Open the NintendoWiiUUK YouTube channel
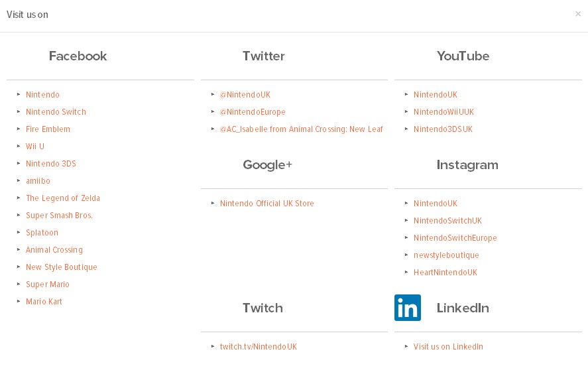Screen dimensions: 588x376 [443, 112]
